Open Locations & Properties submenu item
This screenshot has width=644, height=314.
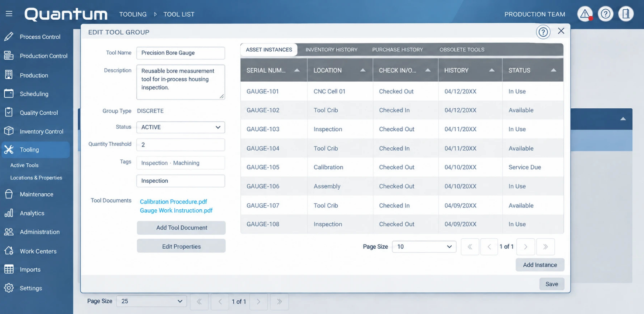pos(36,178)
